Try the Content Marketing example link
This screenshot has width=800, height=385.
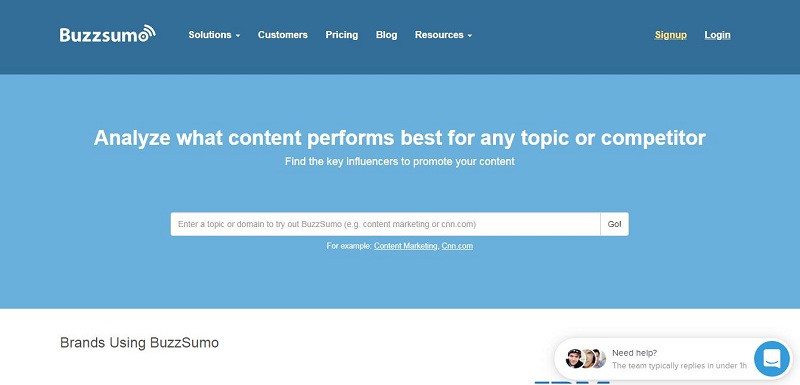(406, 246)
